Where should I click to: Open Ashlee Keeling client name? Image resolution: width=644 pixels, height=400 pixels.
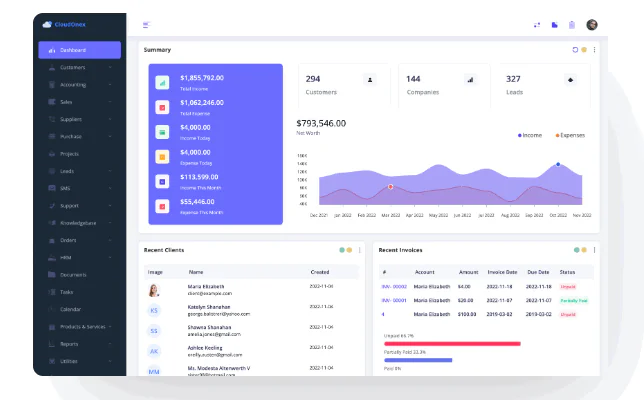[205, 348]
